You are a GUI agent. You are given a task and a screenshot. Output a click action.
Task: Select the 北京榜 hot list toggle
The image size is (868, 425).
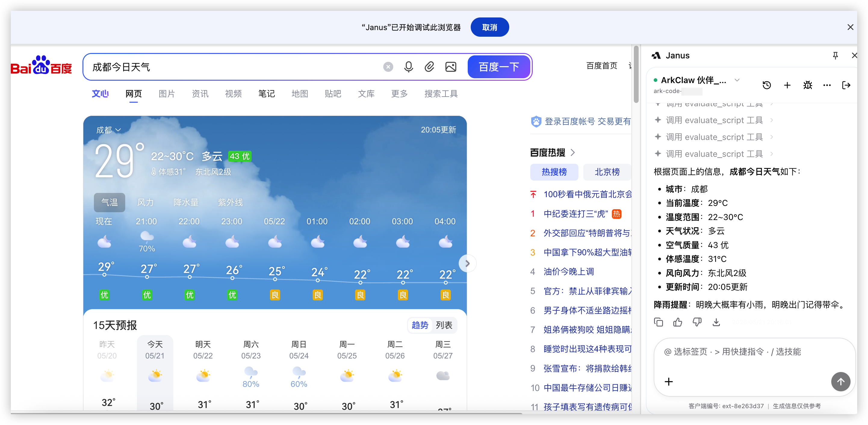pos(607,172)
